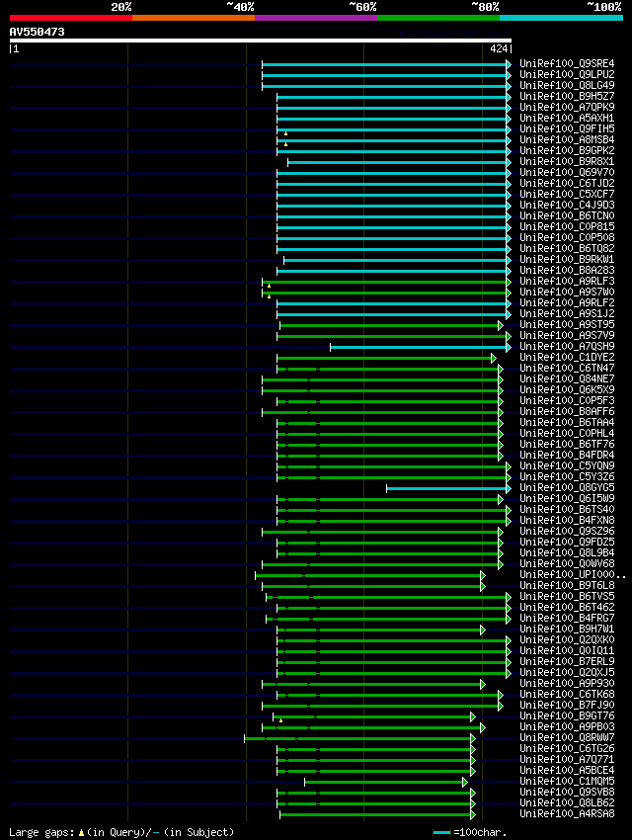Open the UniRef100_C5XCF7 entry

point(567,194)
